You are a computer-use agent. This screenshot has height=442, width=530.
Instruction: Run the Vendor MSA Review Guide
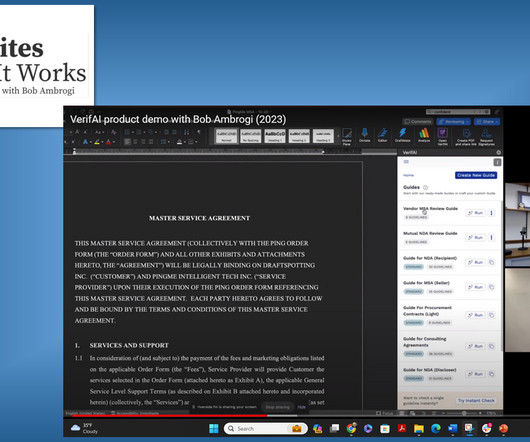pos(475,213)
